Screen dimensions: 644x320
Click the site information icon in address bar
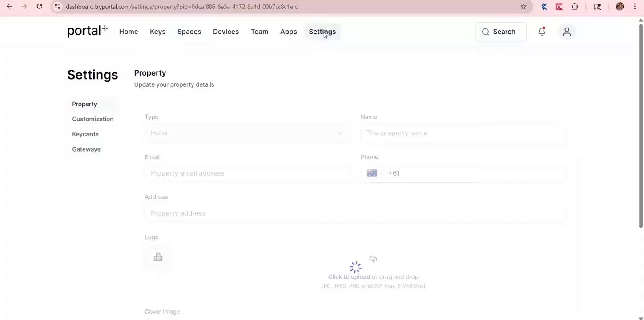click(x=57, y=7)
